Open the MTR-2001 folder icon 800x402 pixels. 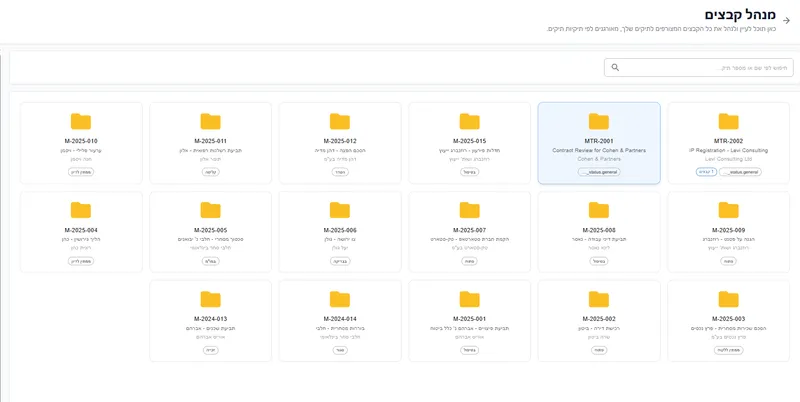(x=599, y=121)
